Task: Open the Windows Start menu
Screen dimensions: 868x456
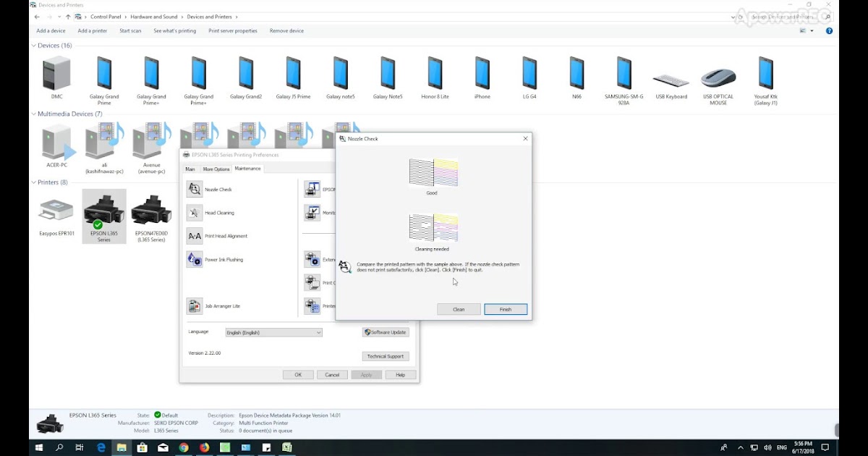Action: 39,448
